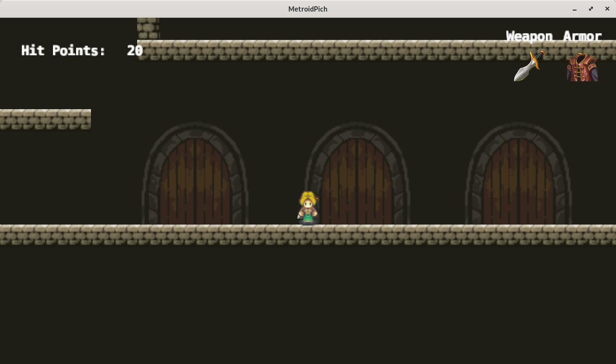The height and width of the screenshot is (364, 616).
Task: Click the MetroidPich window title
Action: [308, 9]
